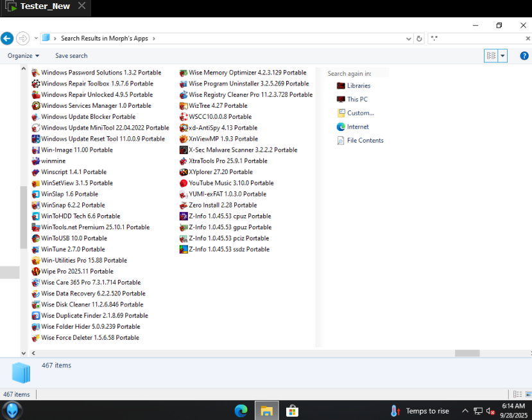Screen dimensions: 532x420
Task: Select Win-Utilities Pro 15.88 Portable
Action: pos(80,261)
